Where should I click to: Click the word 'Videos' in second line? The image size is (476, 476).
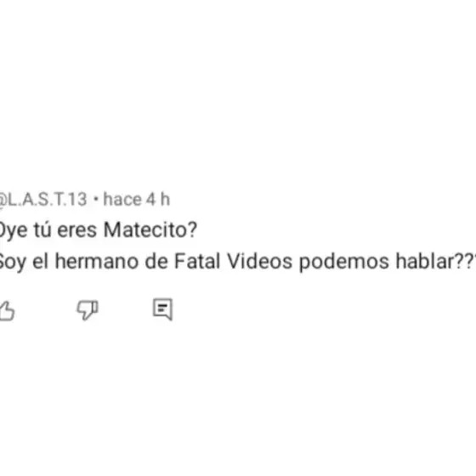[260, 262]
